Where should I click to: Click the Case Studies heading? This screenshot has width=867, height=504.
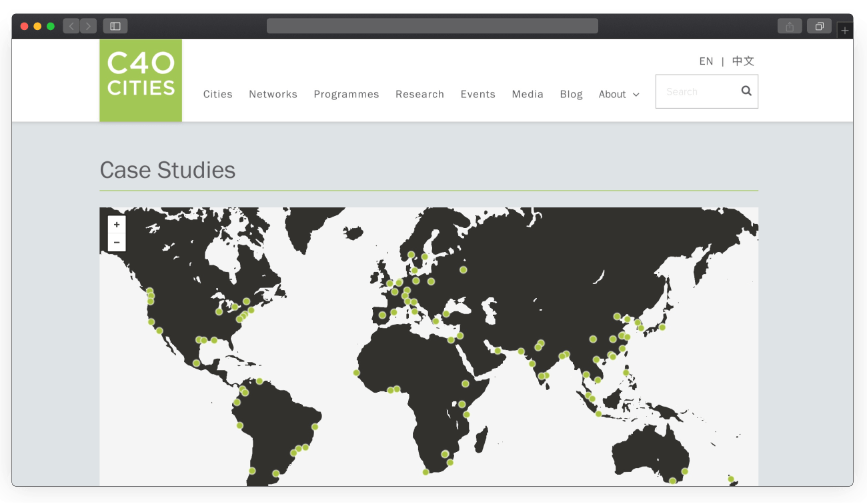[167, 171]
